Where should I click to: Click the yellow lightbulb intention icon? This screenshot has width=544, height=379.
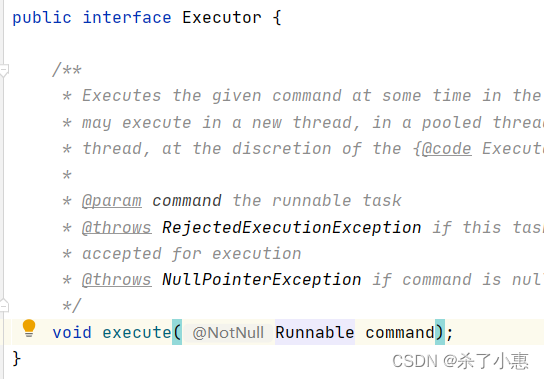29,328
